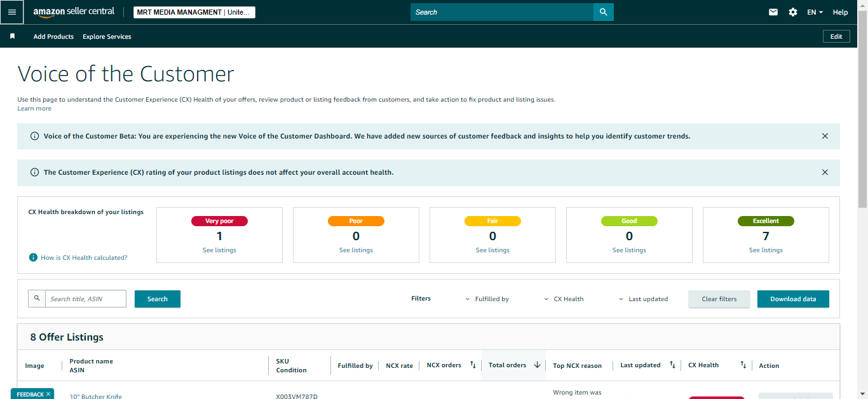Screen dimensions: 868x399
Task: Open How is CX Health calculated link
Action: point(84,257)
